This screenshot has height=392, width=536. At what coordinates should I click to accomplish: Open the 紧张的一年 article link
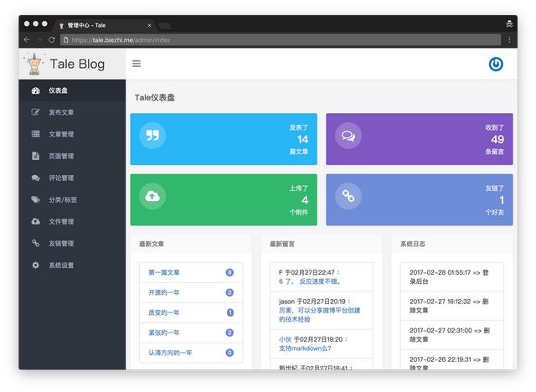pyautogui.click(x=164, y=333)
